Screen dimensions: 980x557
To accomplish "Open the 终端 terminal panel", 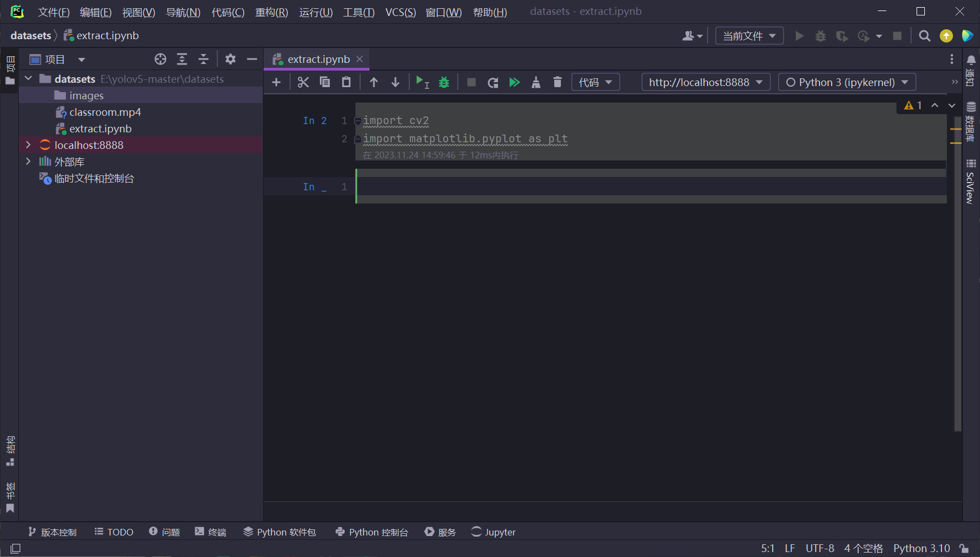I will [211, 532].
